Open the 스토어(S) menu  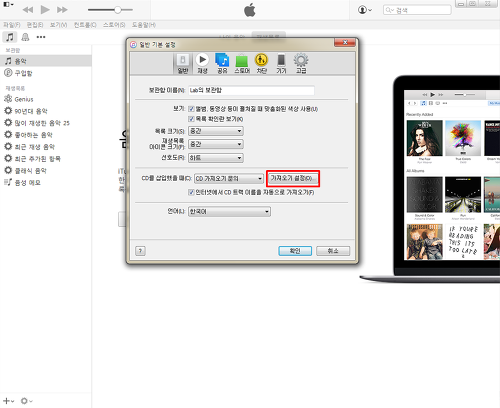click(114, 25)
